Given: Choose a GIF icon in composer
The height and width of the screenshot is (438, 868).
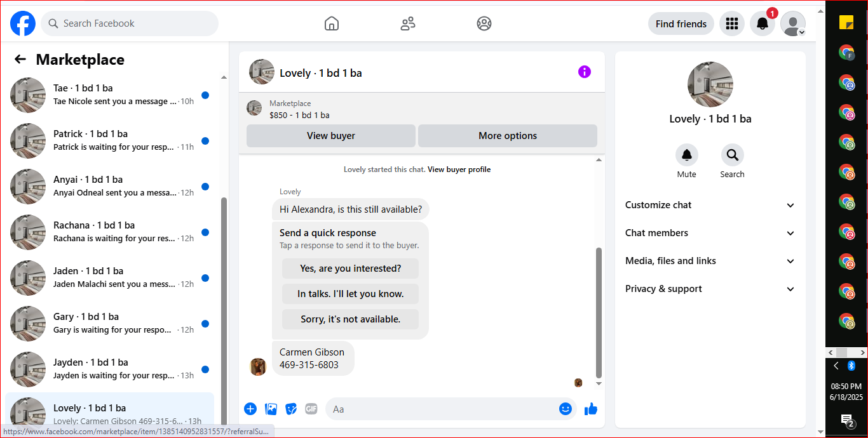Looking at the screenshot, I should 311,409.
